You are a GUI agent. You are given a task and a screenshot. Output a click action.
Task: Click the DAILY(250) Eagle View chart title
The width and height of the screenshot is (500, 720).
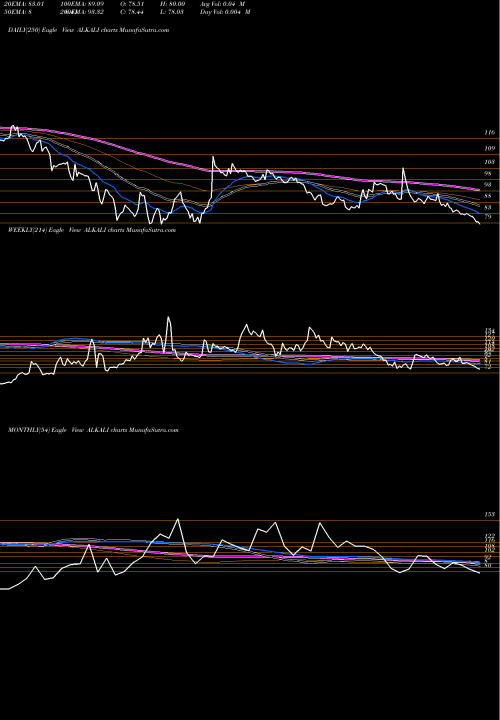89,30
